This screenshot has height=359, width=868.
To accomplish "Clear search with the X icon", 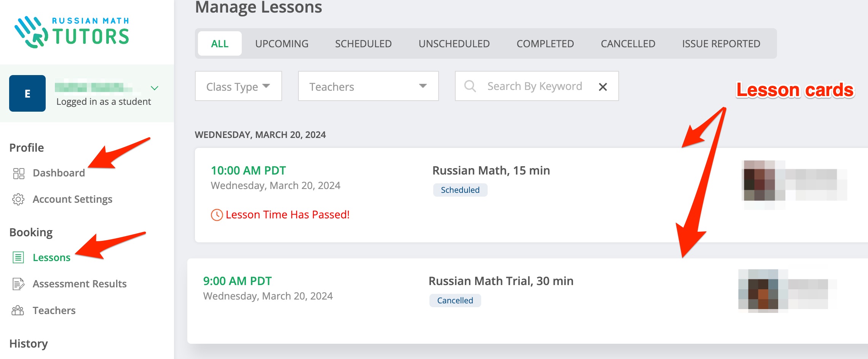I will click(x=603, y=87).
